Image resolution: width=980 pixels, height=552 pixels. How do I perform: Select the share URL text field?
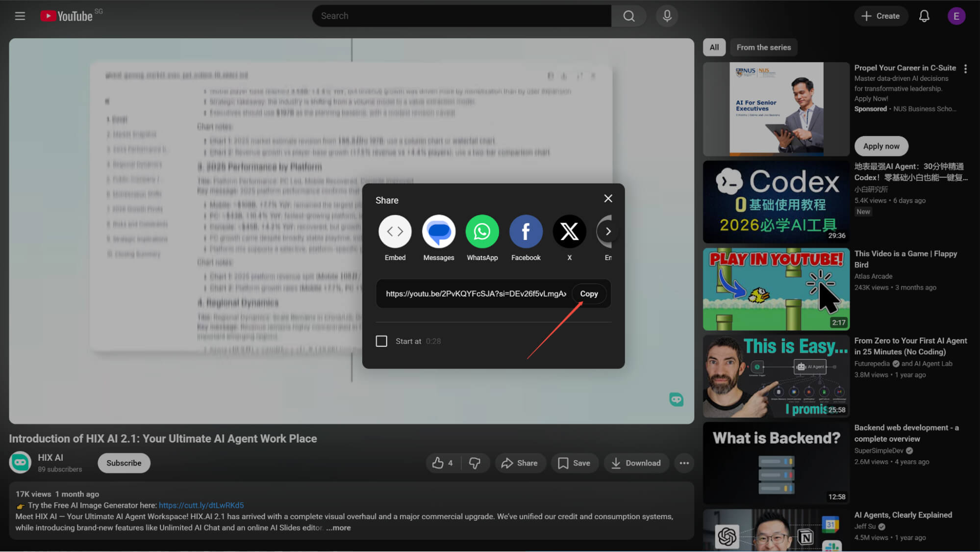click(476, 294)
